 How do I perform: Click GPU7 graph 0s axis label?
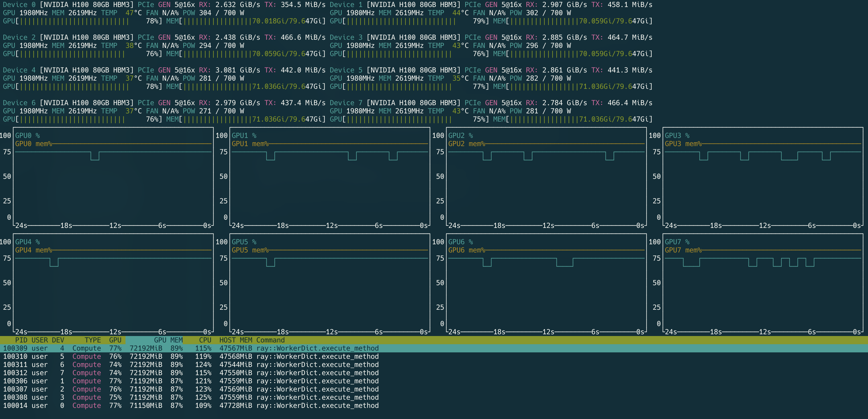coord(857,332)
